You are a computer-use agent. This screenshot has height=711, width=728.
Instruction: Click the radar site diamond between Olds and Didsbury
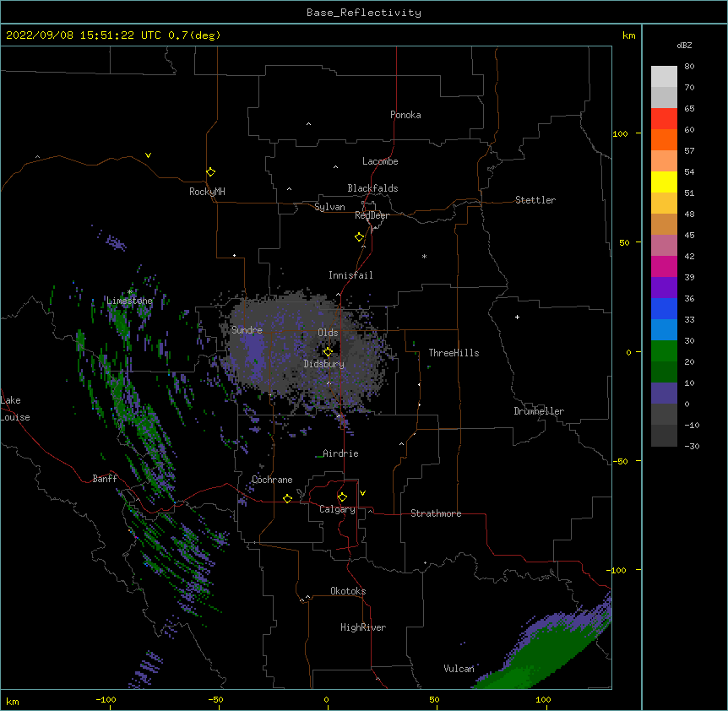coord(328,351)
